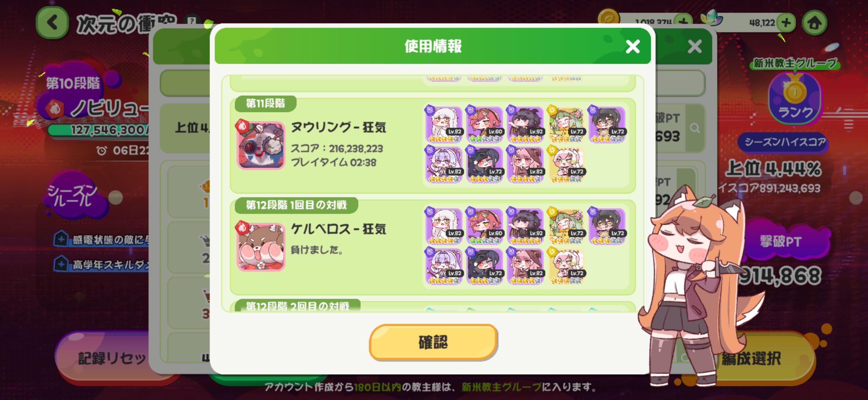Screen dimensions: 868x400
Task: Select the 撃破PT tab
Action: tap(780, 242)
